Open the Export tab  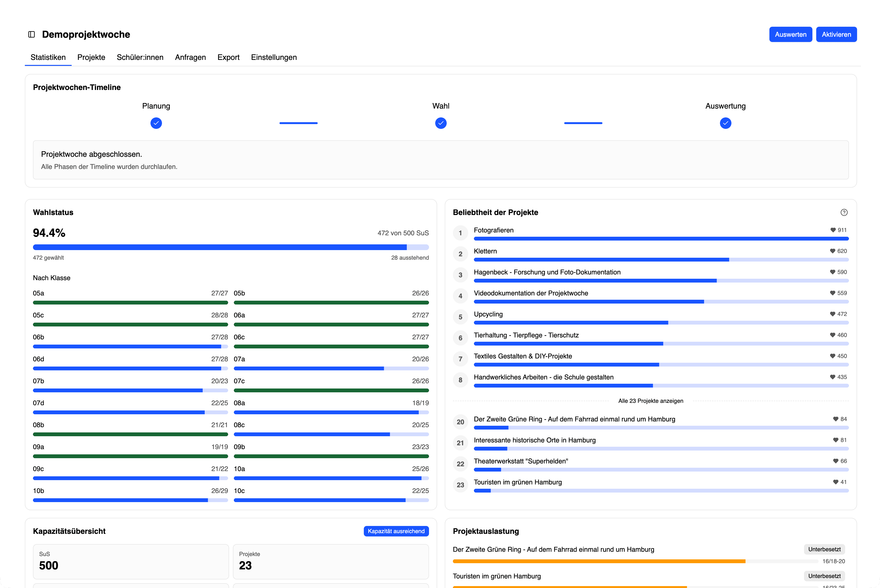228,57
